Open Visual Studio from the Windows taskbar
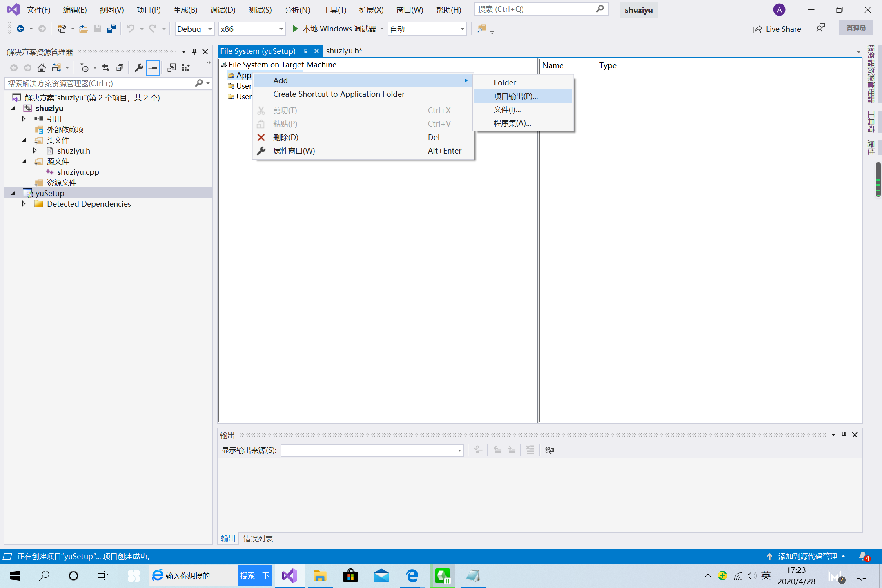 289,576
